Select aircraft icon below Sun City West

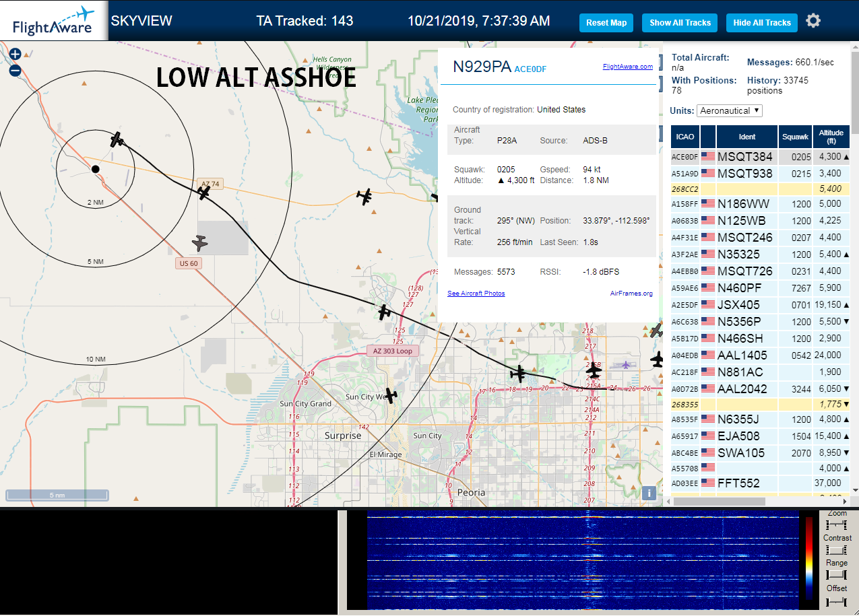[x=390, y=396]
